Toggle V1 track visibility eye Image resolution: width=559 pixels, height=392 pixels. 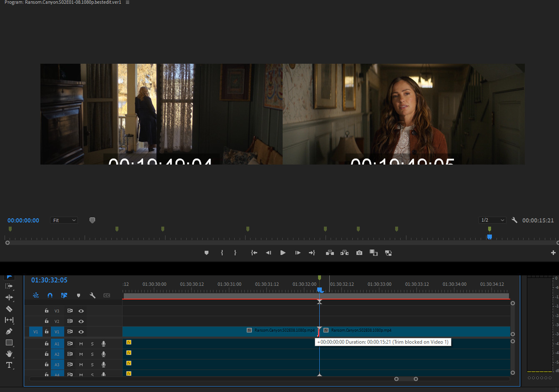81,332
